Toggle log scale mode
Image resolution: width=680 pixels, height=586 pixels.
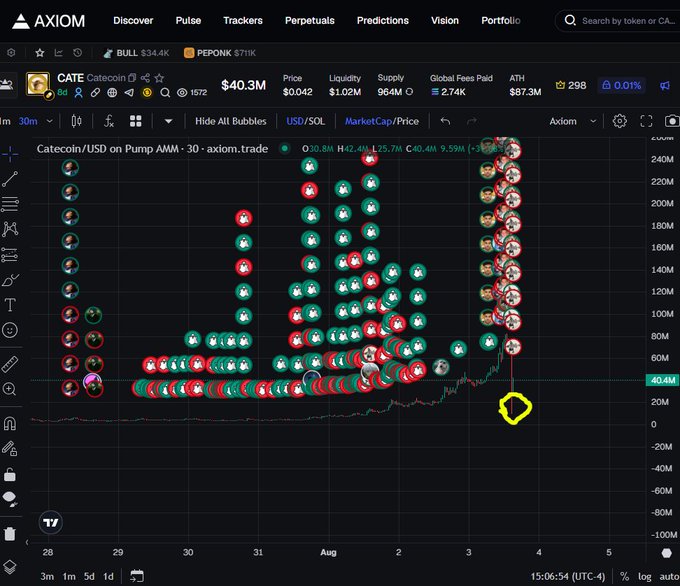pyautogui.click(x=644, y=576)
